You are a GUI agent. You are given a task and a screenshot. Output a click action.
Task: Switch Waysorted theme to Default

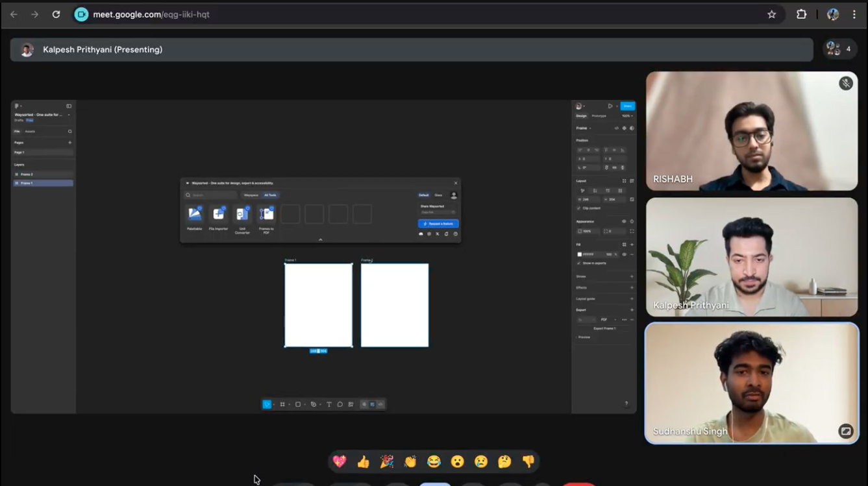pyautogui.click(x=423, y=195)
